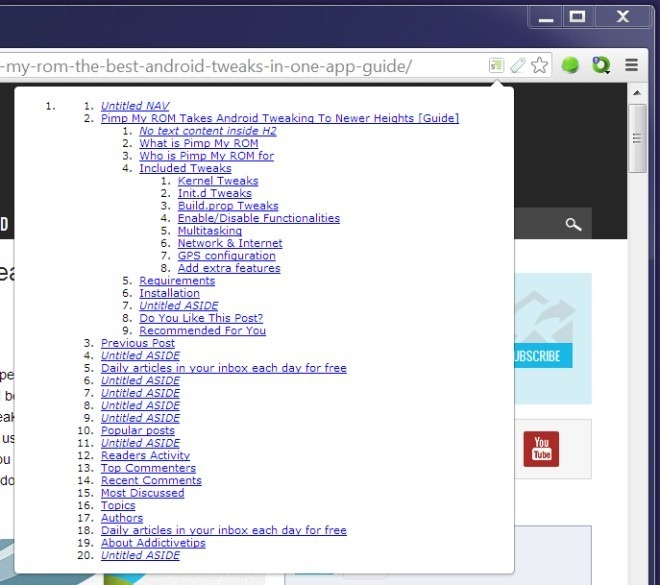
Task: Open the Recent Comments link
Action: (151, 480)
